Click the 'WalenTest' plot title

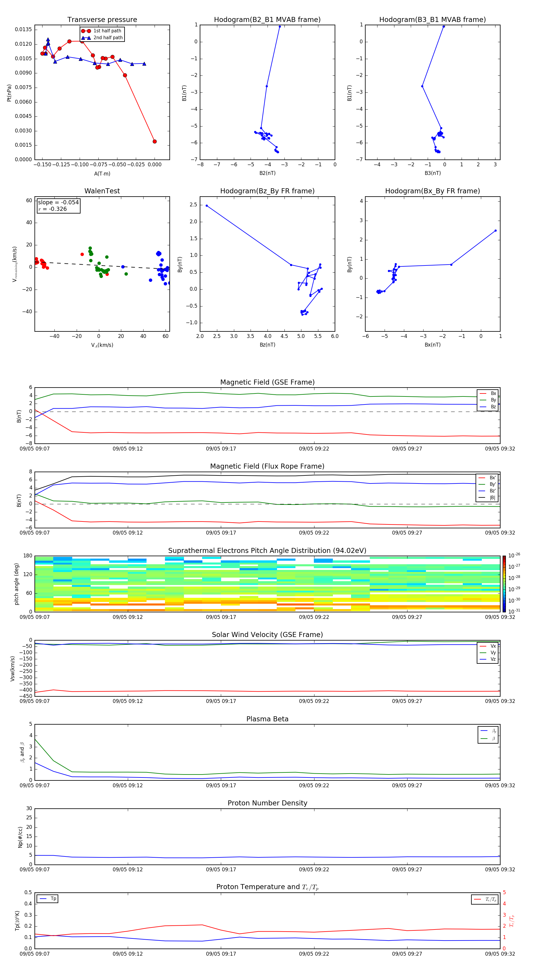click(x=102, y=191)
